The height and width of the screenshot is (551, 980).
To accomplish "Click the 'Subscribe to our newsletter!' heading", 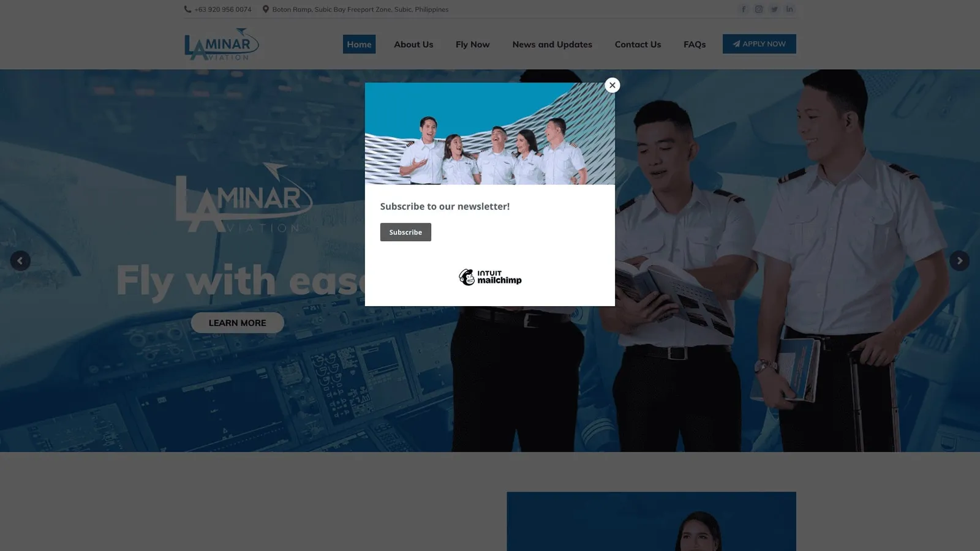I will 445,206.
